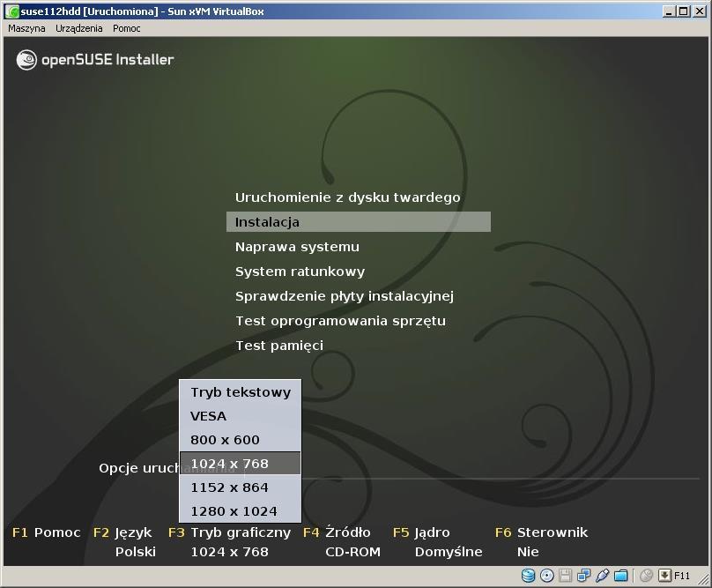The height and width of the screenshot is (588, 712).
Task: Click the floppy disk status icon
Action: pos(566,576)
